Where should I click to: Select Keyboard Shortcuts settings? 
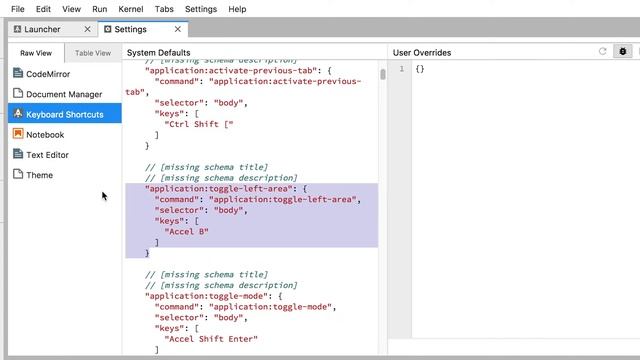coord(65,114)
